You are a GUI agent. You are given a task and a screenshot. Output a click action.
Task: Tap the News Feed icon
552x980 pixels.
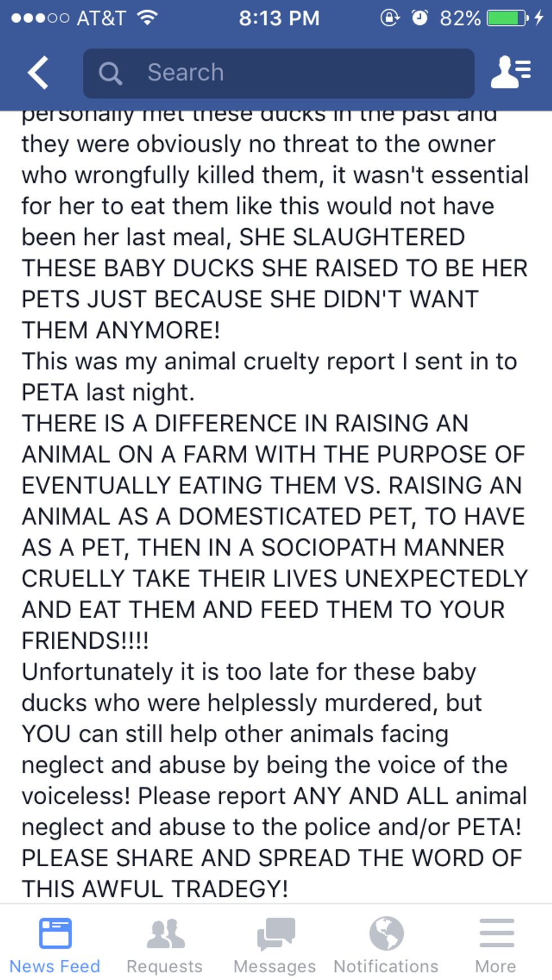pos(55,933)
